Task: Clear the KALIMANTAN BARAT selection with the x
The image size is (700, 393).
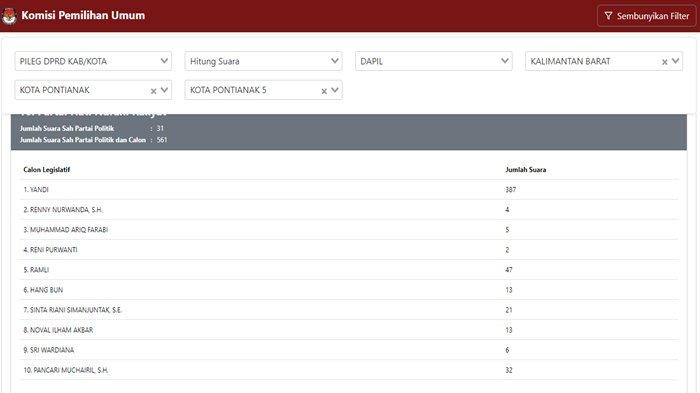Action: pyautogui.click(x=664, y=62)
